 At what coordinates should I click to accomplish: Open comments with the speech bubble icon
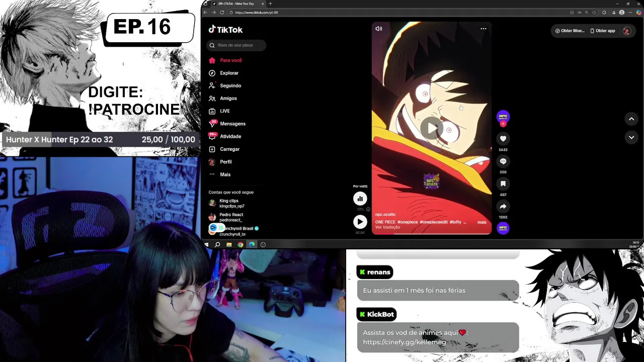(x=503, y=161)
